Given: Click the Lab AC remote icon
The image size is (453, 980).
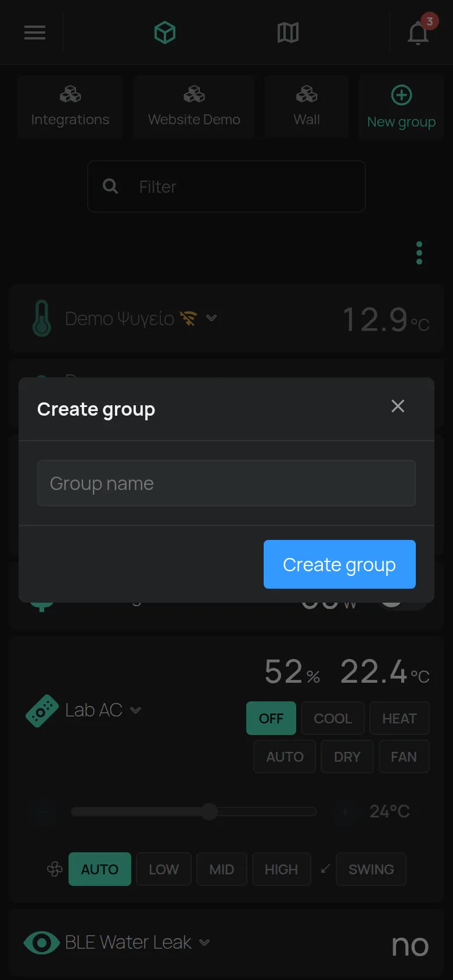Looking at the screenshot, I should tap(42, 711).
